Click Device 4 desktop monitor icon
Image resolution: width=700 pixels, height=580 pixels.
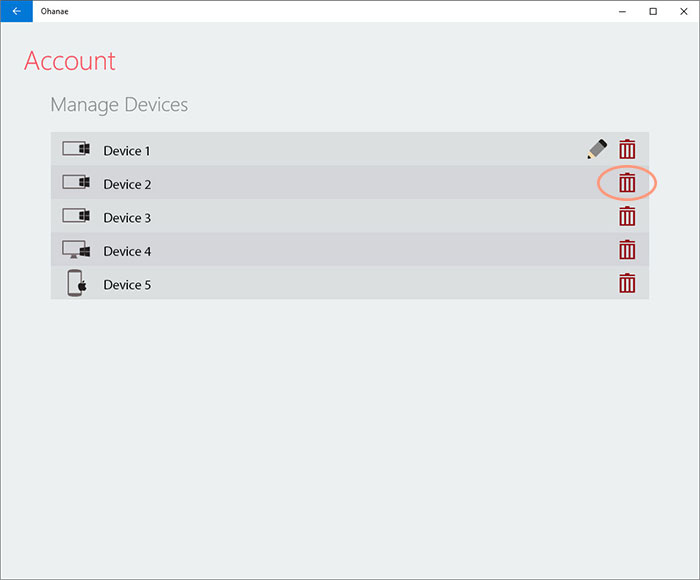76,250
